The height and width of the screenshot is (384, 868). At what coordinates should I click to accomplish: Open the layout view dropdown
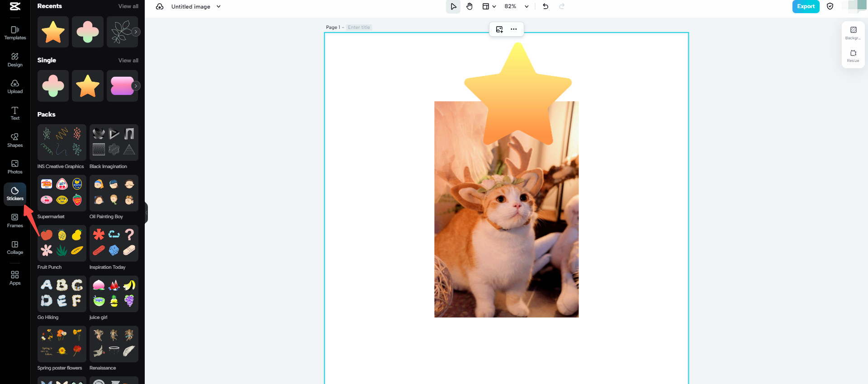pos(489,6)
